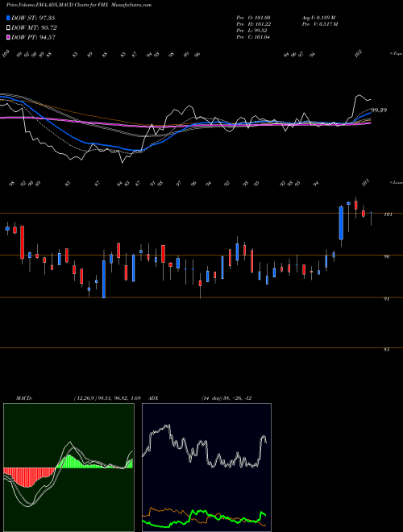Image resolution: width=403 pixels, height=532 pixels.
Task: Click the 101 price axis label
Action: (388, 214)
